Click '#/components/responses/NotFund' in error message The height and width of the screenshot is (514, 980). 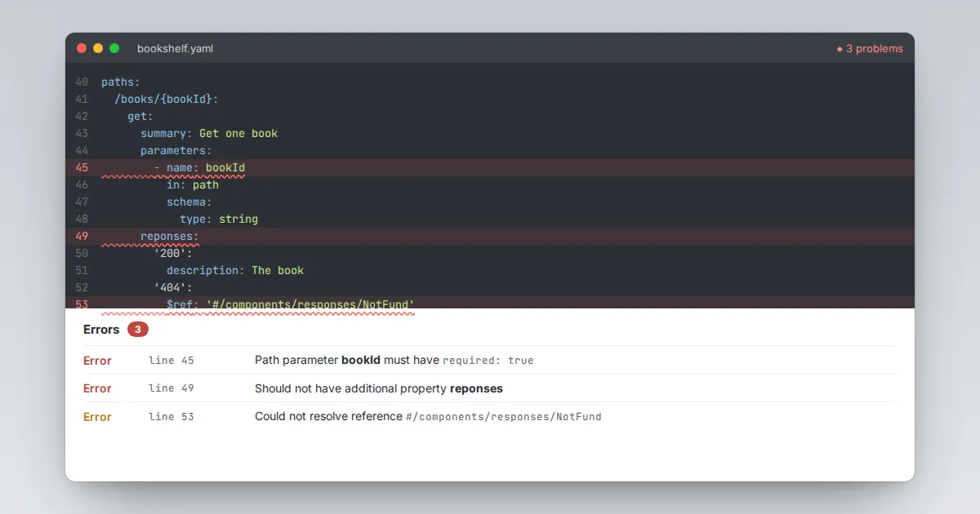pos(504,417)
